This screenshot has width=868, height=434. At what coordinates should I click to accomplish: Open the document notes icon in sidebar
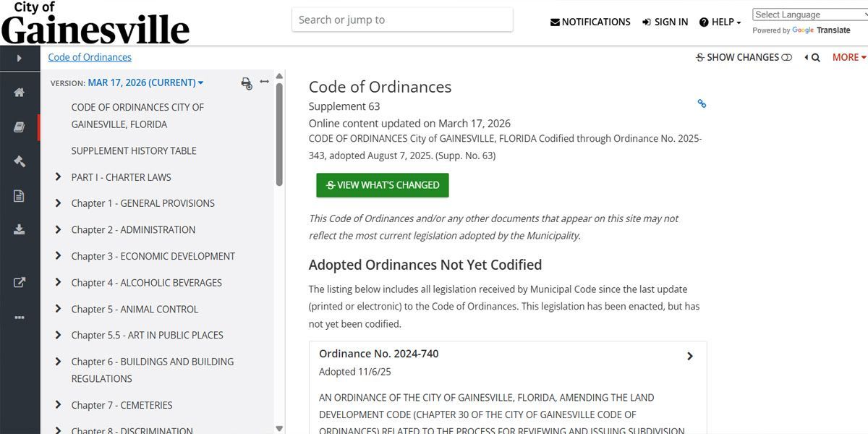pyautogui.click(x=20, y=196)
